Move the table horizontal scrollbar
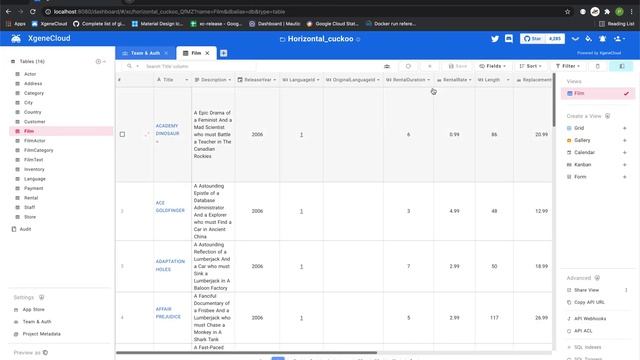 246,352
